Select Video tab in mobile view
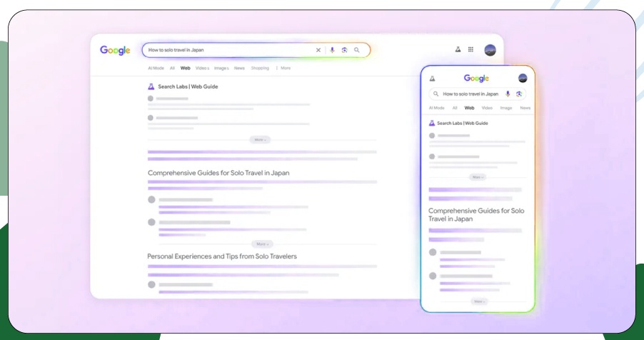Screen dimensions: 644x340 click(x=487, y=108)
